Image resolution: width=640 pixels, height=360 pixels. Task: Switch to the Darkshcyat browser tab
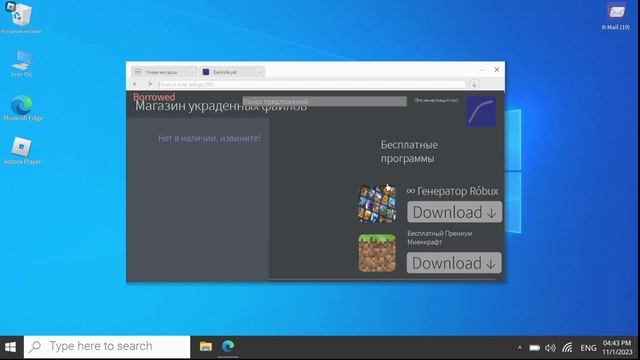pos(231,72)
